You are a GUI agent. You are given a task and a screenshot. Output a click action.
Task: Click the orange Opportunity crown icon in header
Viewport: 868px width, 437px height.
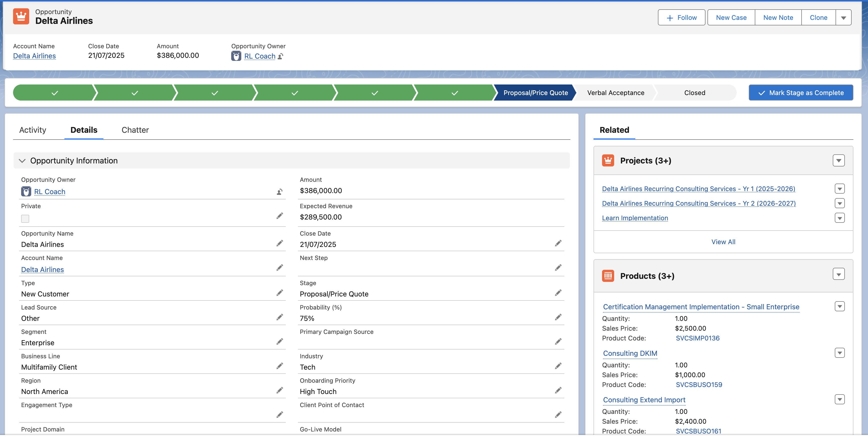[21, 17]
